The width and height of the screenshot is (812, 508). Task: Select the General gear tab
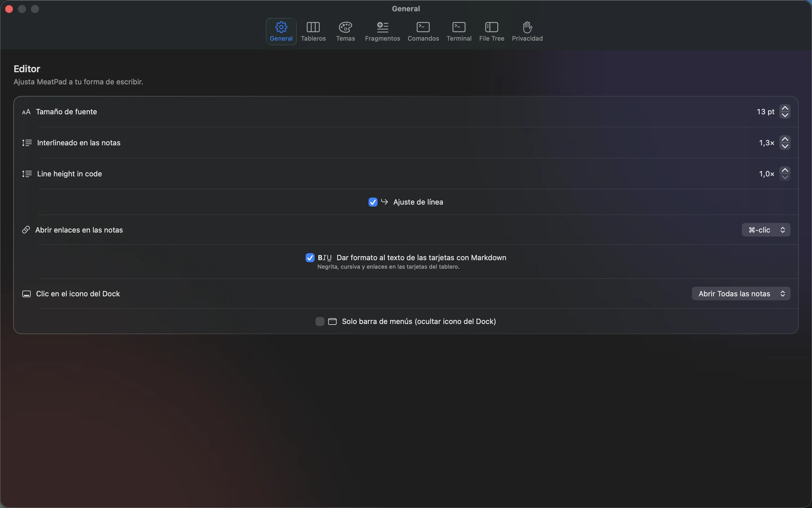tap(281, 32)
